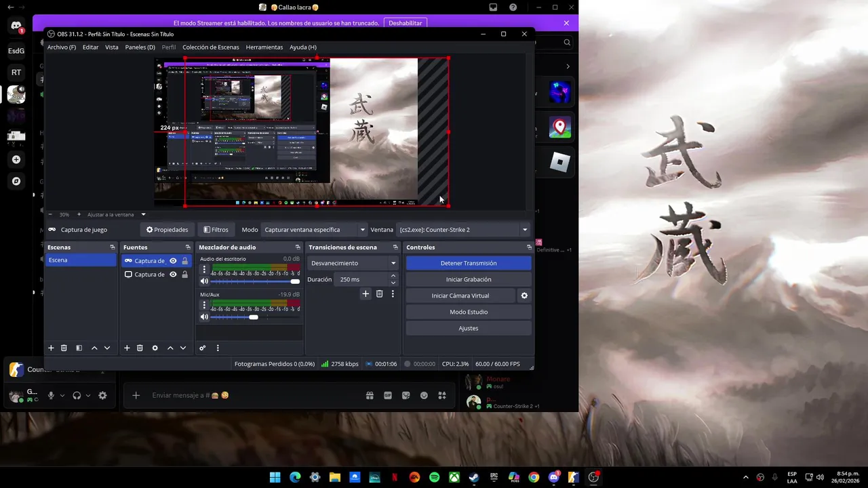
Task: Hide the first Captura de source
Action: [x=173, y=261]
